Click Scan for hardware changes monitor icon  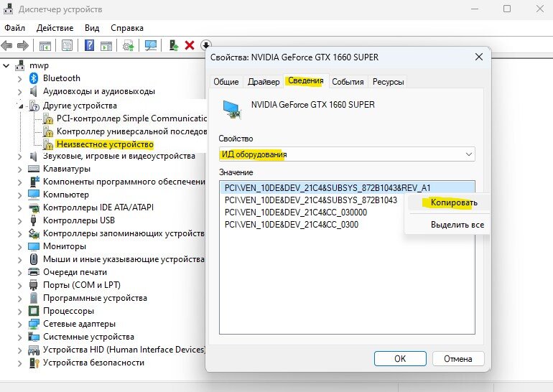151,45
